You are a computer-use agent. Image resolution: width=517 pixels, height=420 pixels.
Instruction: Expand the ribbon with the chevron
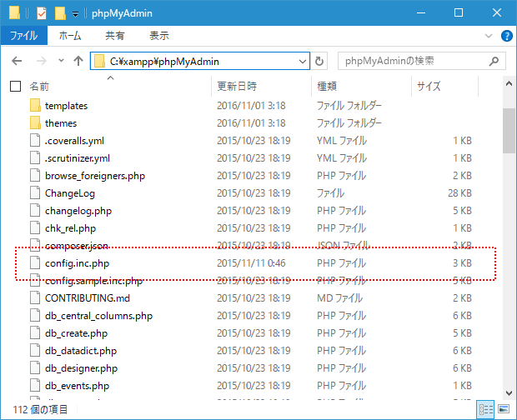pos(489,36)
